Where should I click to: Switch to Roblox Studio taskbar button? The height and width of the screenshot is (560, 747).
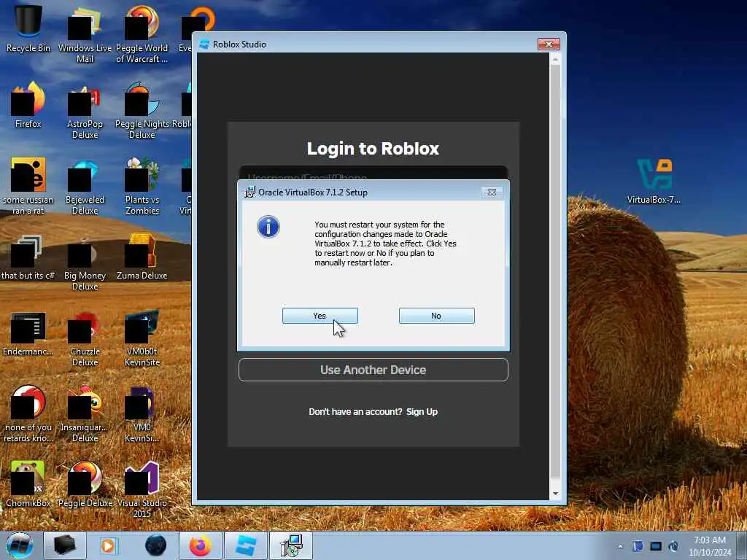(246, 545)
